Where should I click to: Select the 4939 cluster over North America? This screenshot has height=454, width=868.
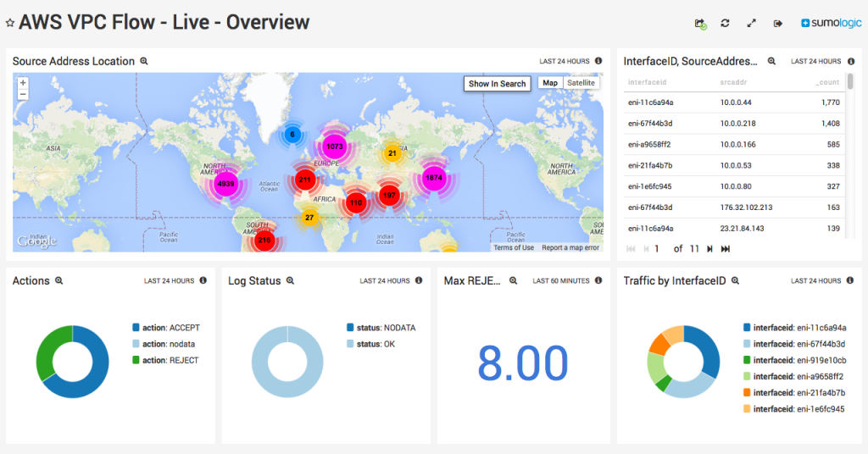click(225, 184)
